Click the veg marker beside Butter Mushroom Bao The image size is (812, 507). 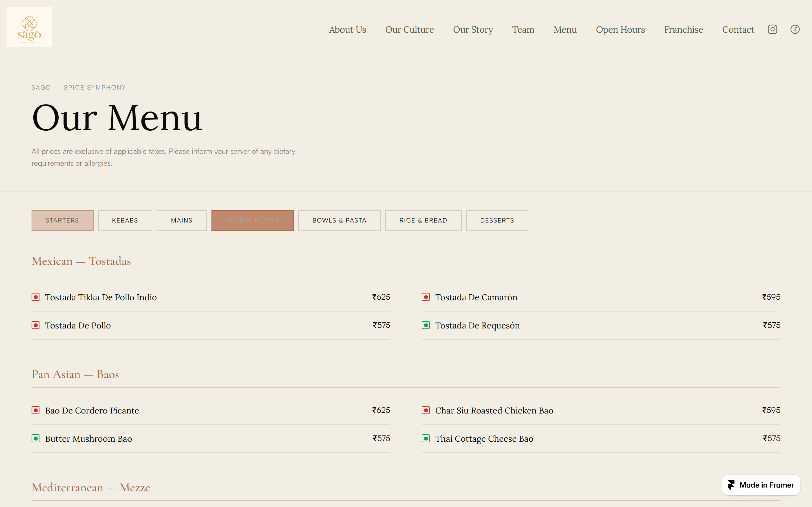(36, 438)
